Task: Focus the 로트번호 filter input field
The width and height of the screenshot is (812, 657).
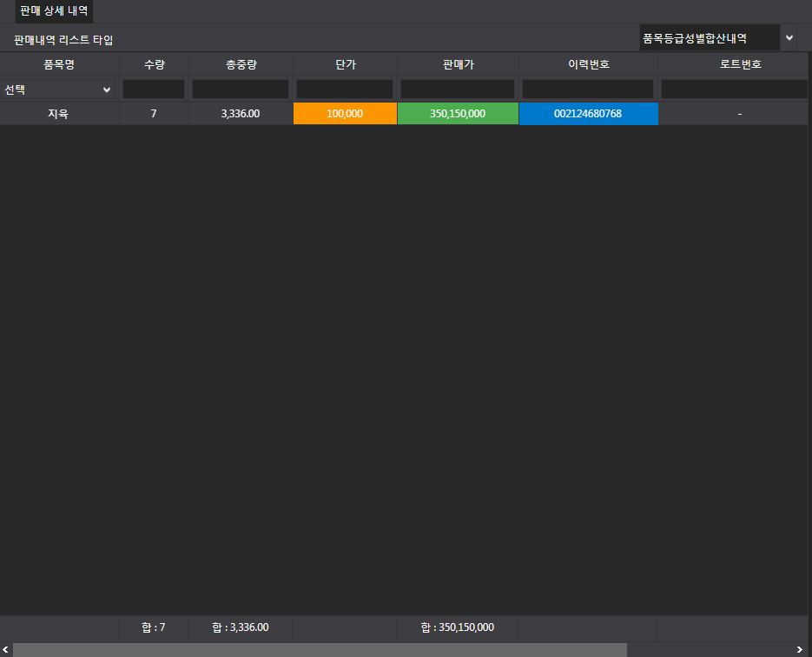Action: (x=735, y=90)
